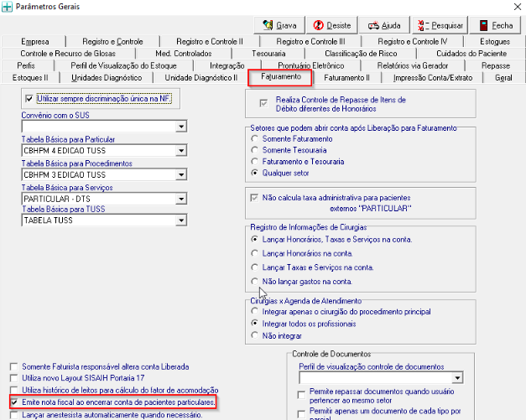Expand 'Tabela Básica para TUSS' dropdown
The image size is (526, 420).
[x=181, y=220]
